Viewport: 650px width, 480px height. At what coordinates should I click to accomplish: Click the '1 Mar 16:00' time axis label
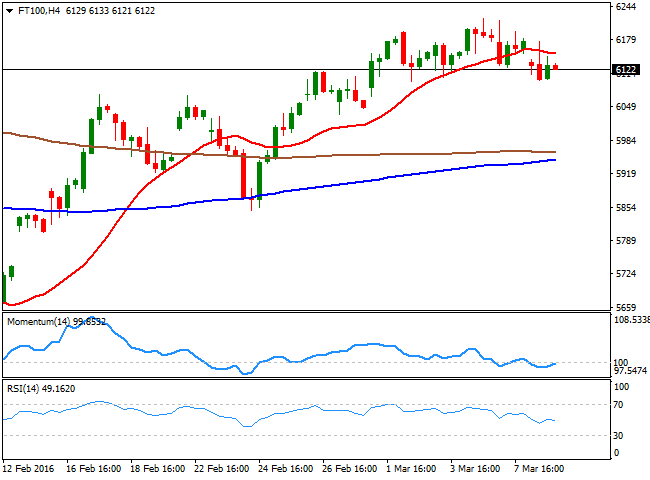coord(411,468)
